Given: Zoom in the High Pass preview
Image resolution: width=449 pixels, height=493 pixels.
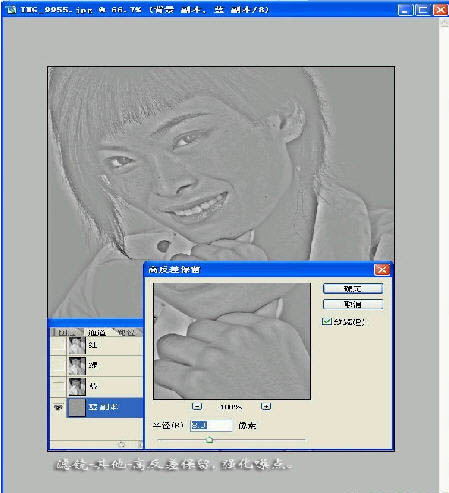Looking at the screenshot, I should point(266,406).
